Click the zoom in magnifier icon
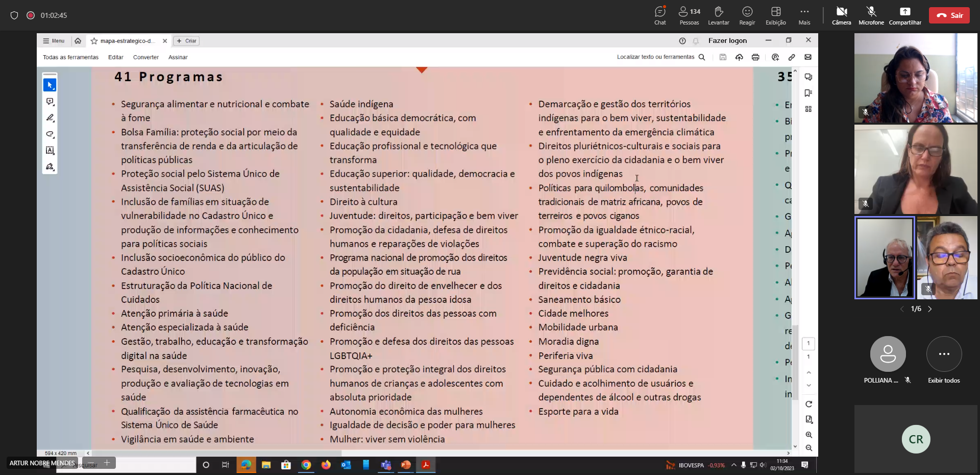This screenshot has height=475, width=980. [x=808, y=435]
